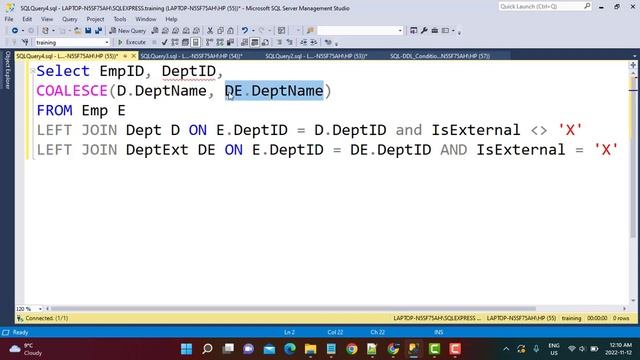Click the COALESCE keyword in query

point(72,91)
